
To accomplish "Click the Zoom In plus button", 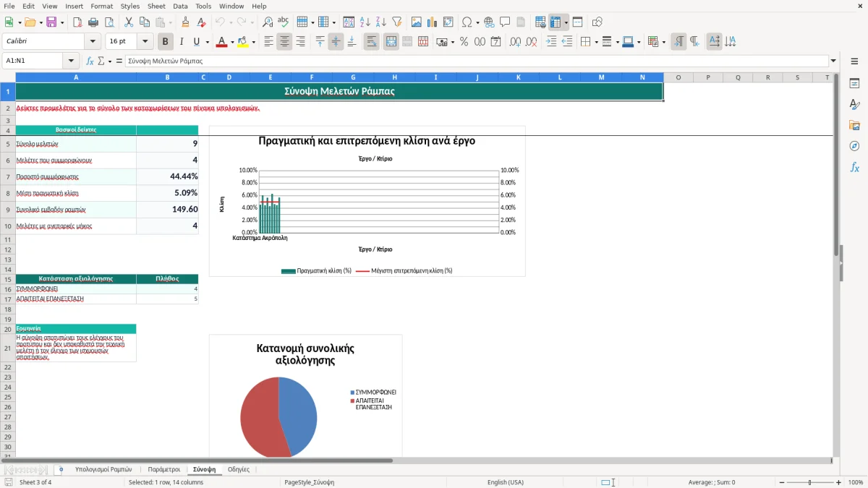I will (x=839, y=482).
